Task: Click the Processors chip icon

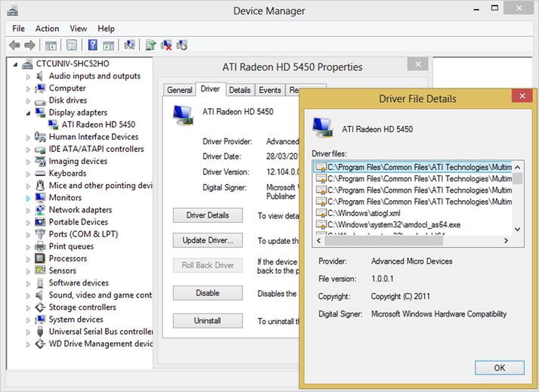Action: (x=40, y=258)
